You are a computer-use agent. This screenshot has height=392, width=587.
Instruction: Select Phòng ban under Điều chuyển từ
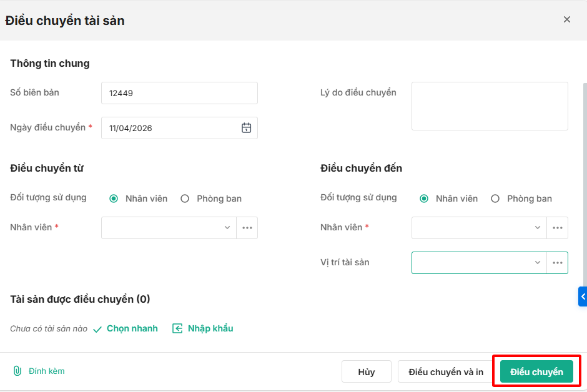point(185,198)
